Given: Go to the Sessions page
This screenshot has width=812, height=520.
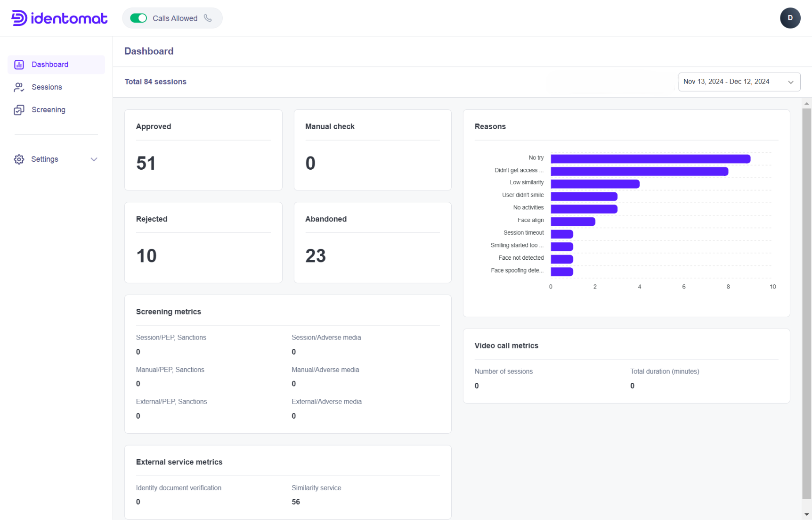Looking at the screenshot, I should tap(56, 87).
